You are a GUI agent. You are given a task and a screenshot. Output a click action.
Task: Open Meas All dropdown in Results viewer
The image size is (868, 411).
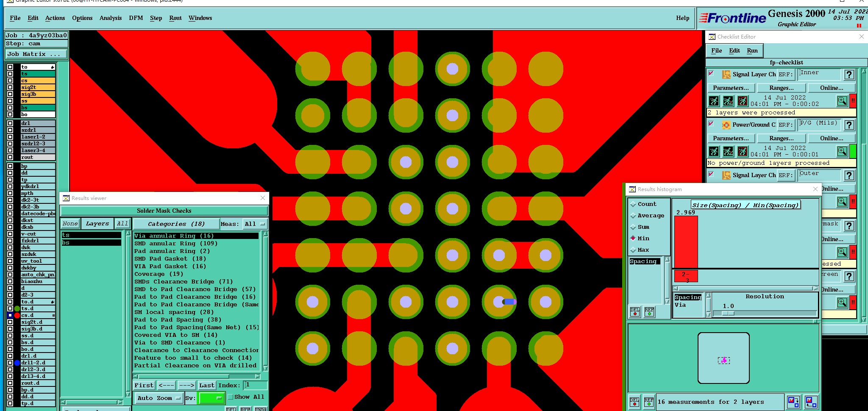[x=255, y=224]
